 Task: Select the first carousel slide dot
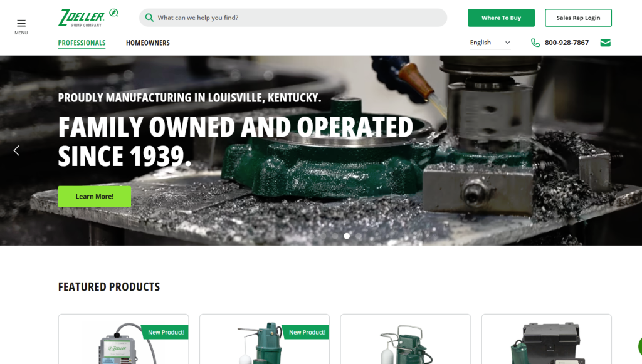[x=312, y=236]
